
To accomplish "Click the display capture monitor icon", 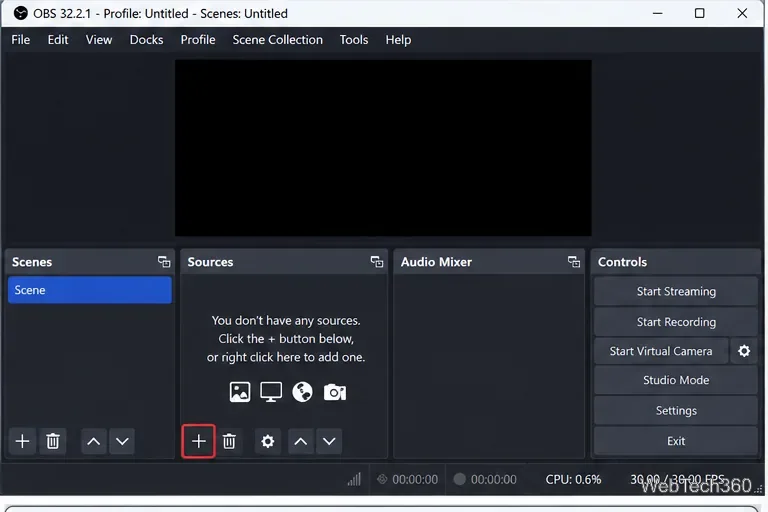I will tap(271, 392).
